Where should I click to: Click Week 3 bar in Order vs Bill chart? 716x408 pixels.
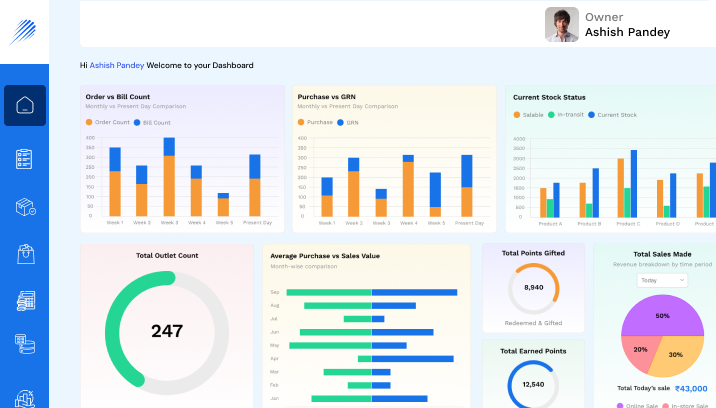(x=169, y=177)
